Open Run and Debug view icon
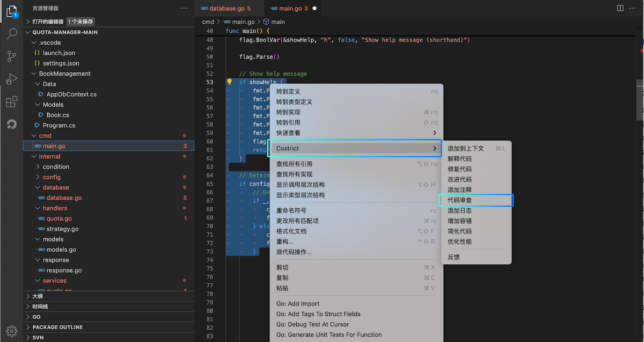The height and width of the screenshot is (342, 644). point(11,79)
